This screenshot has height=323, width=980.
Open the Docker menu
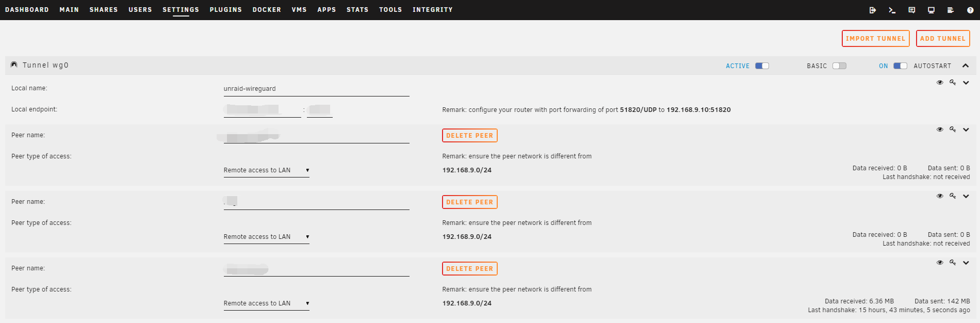coord(267,10)
